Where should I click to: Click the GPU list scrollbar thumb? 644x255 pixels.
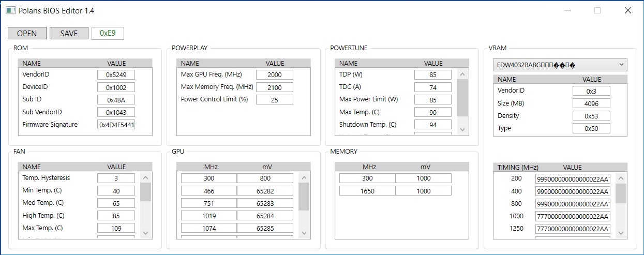[x=304, y=196]
